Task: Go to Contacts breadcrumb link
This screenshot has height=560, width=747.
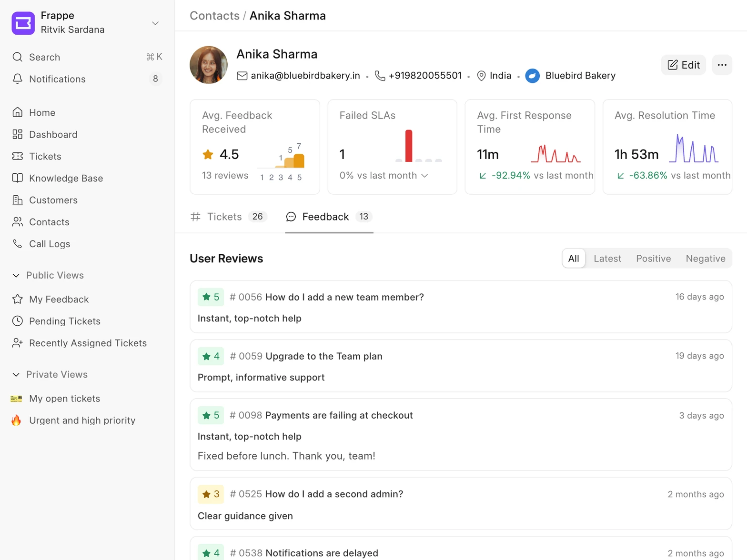Action: pos(214,16)
